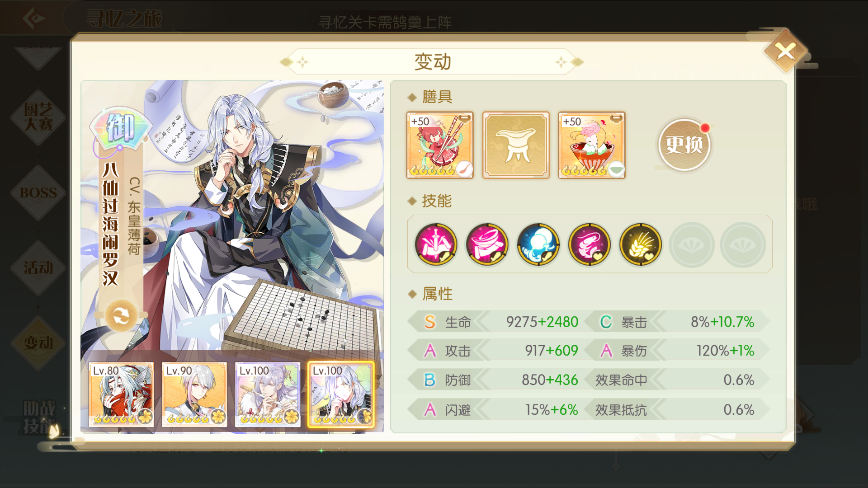
Task: Select the Lv.100 flute character thumbnail
Action: [x=268, y=394]
